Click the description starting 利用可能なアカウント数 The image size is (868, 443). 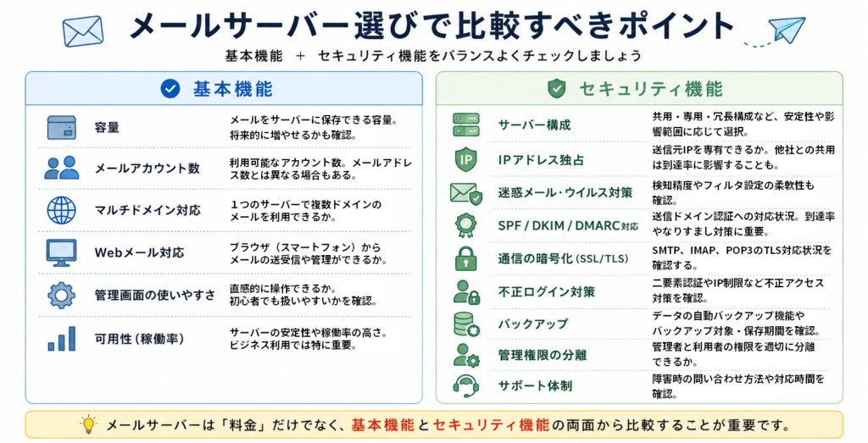tap(321, 169)
